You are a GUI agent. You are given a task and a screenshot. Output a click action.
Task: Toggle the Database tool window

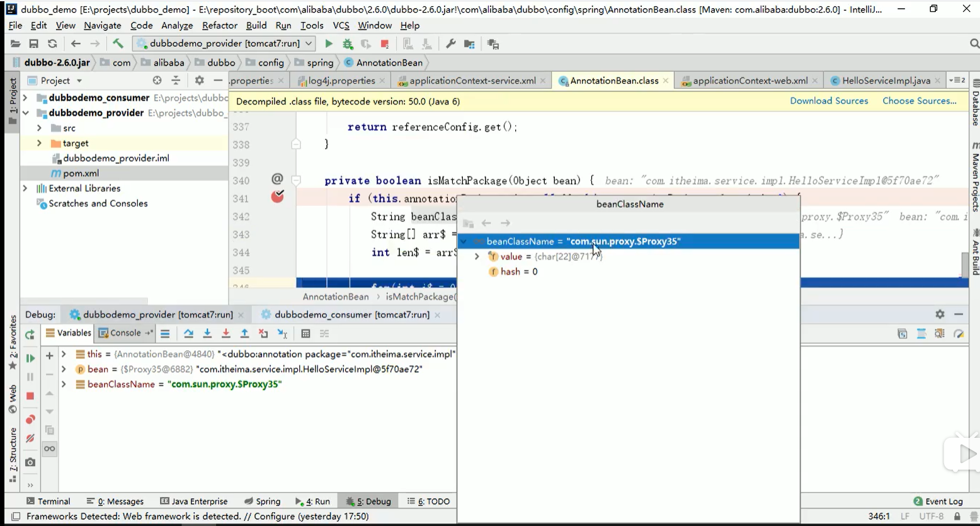[975, 103]
